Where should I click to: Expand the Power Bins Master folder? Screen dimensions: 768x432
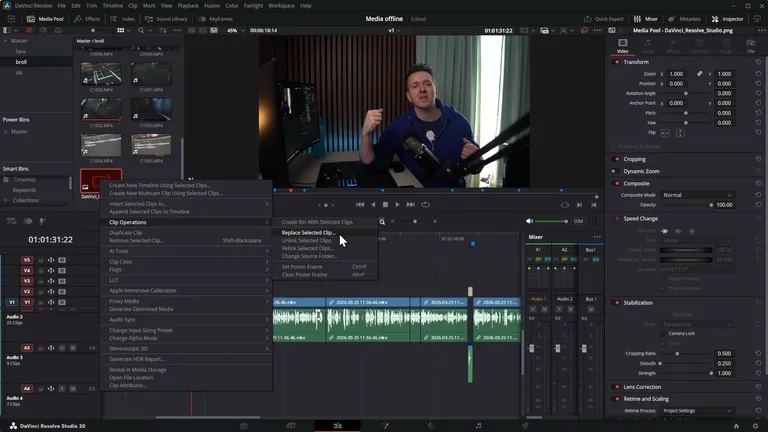click(5, 132)
